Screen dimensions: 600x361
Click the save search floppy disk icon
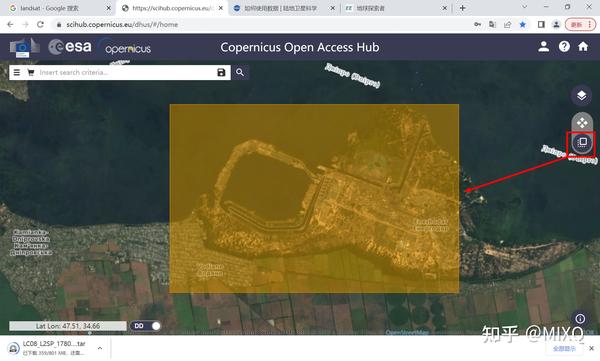(x=221, y=72)
